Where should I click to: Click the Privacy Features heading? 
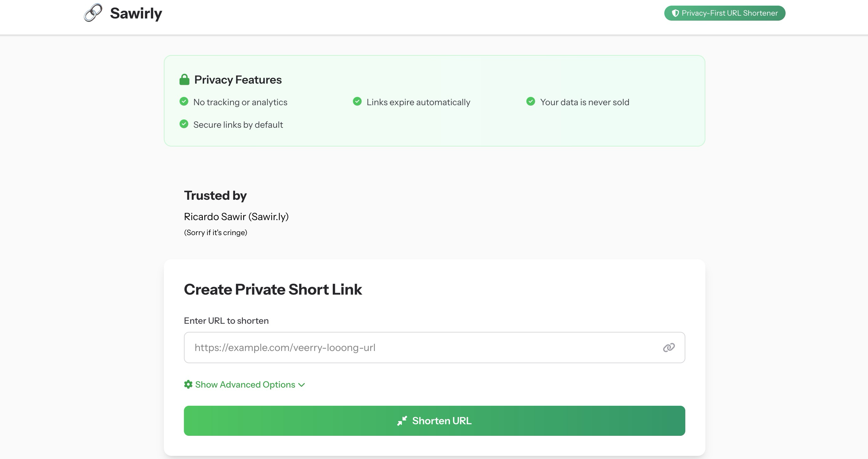[x=238, y=80]
